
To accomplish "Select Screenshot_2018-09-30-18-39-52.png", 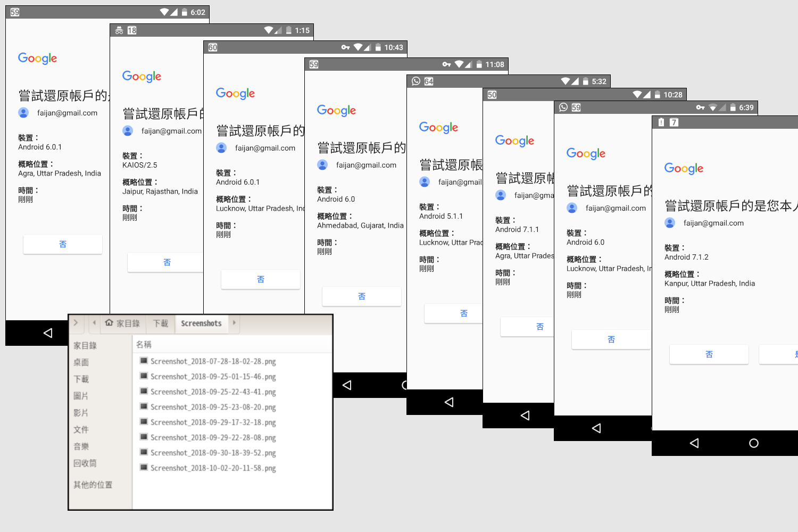I will point(207,453).
